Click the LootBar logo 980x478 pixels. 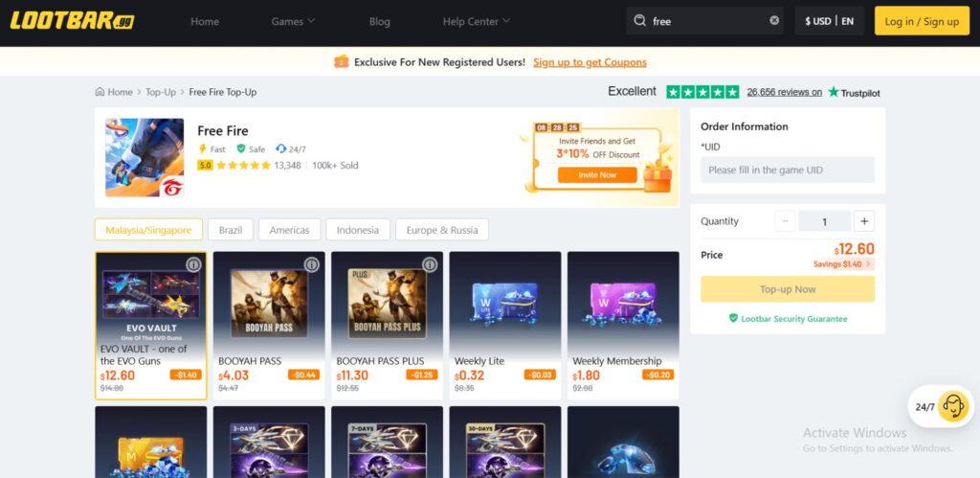pyautogui.click(x=72, y=21)
